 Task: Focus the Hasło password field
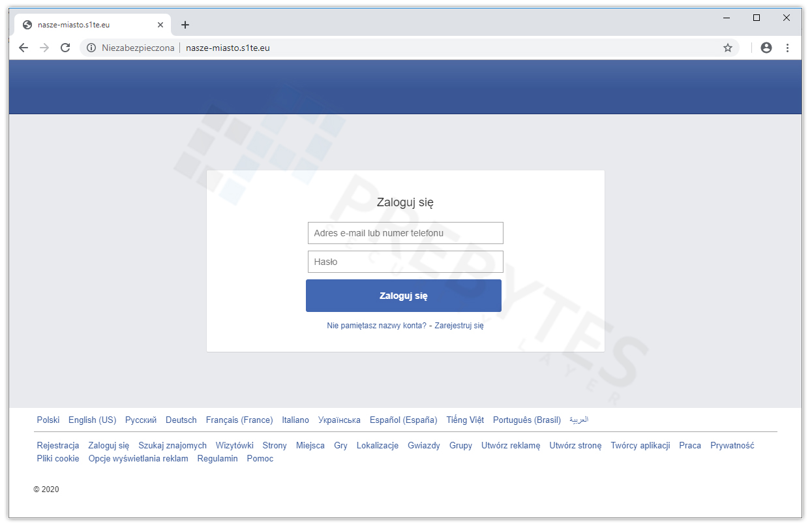[406, 262]
